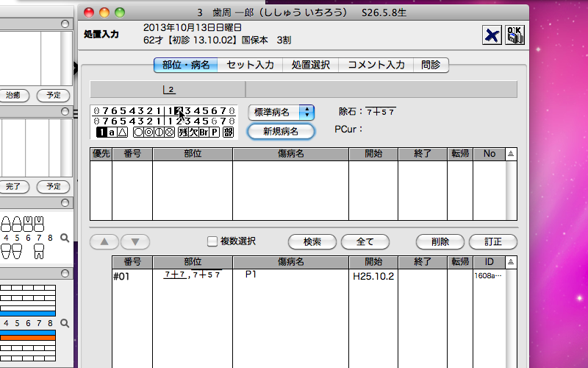This screenshot has height=368, width=588.
Task: Select the triangle symbol in tooth chart
Action: (x=123, y=132)
